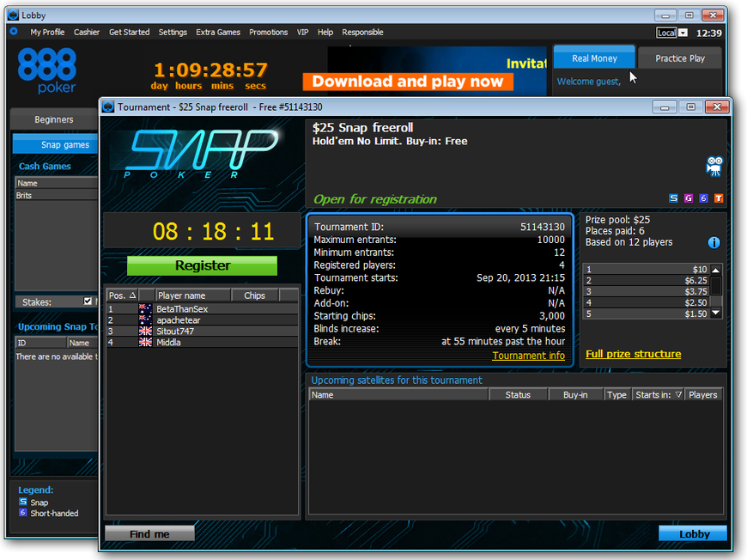Click Australian flag beside BetaThanSex
Viewport: 747px width, 560px height.
pos(145,309)
